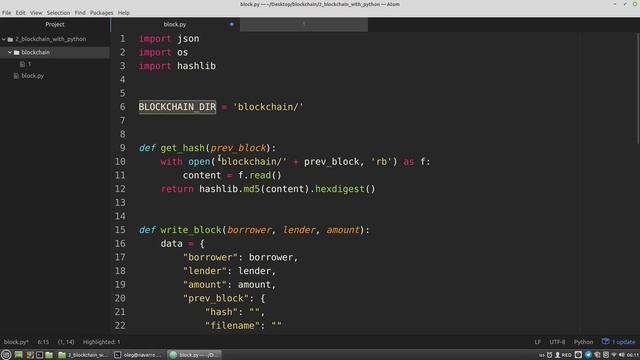Open the File menu

pyautogui.click(x=7, y=13)
